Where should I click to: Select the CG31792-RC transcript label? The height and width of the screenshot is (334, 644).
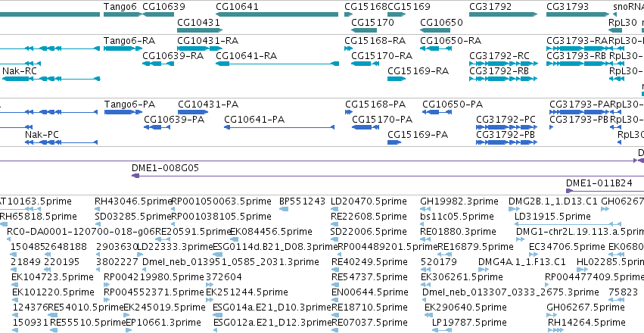pos(499,56)
